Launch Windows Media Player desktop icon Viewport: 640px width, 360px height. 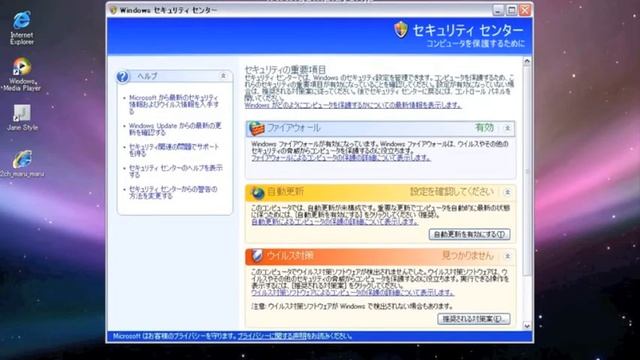pyautogui.click(x=22, y=74)
